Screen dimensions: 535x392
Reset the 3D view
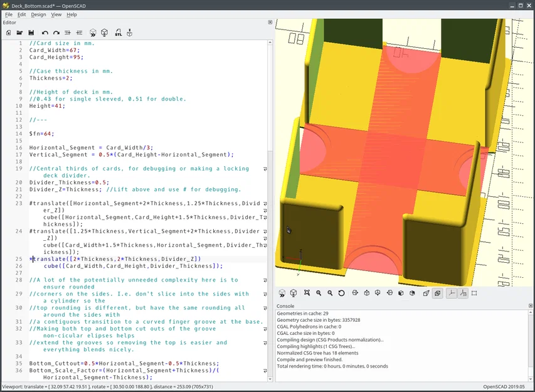[341, 293]
